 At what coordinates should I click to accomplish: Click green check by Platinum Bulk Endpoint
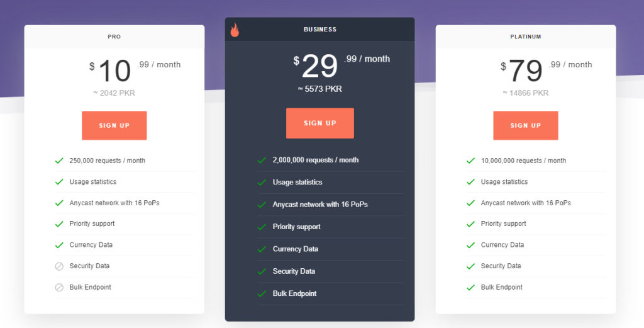tap(470, 287)
